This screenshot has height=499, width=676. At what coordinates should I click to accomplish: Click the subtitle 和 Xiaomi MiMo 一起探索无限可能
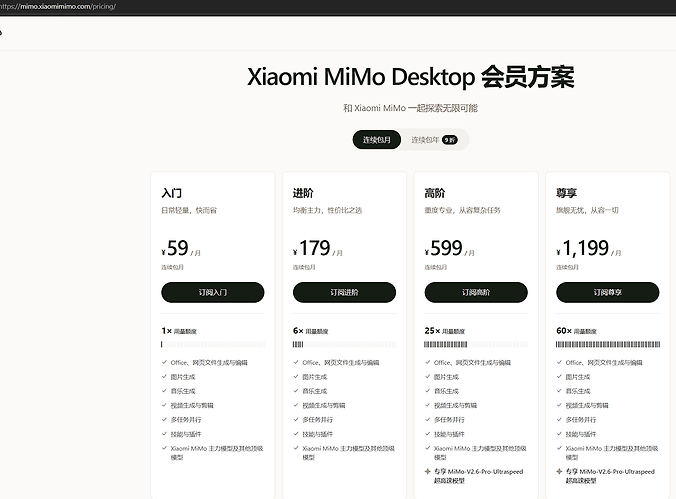(x=410, y=108)
